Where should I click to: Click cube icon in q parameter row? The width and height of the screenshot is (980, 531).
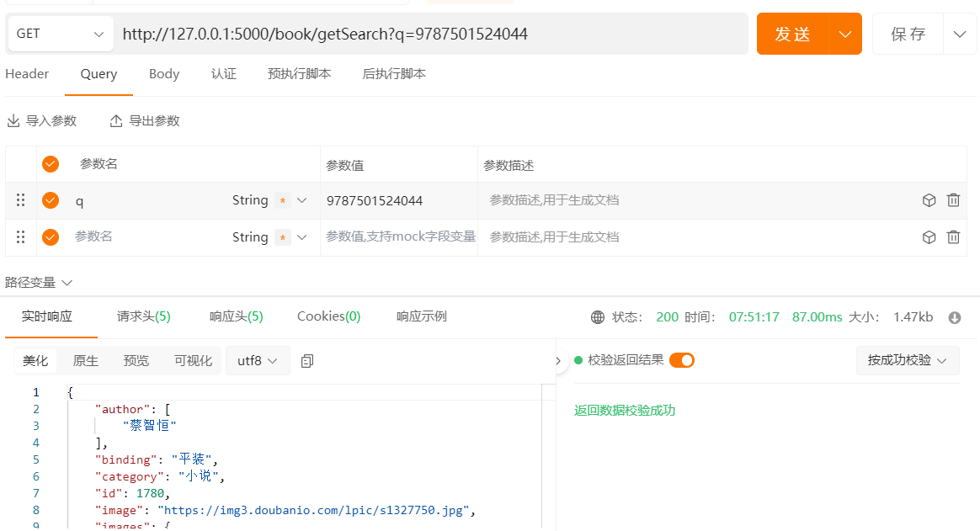click(929, 200)
